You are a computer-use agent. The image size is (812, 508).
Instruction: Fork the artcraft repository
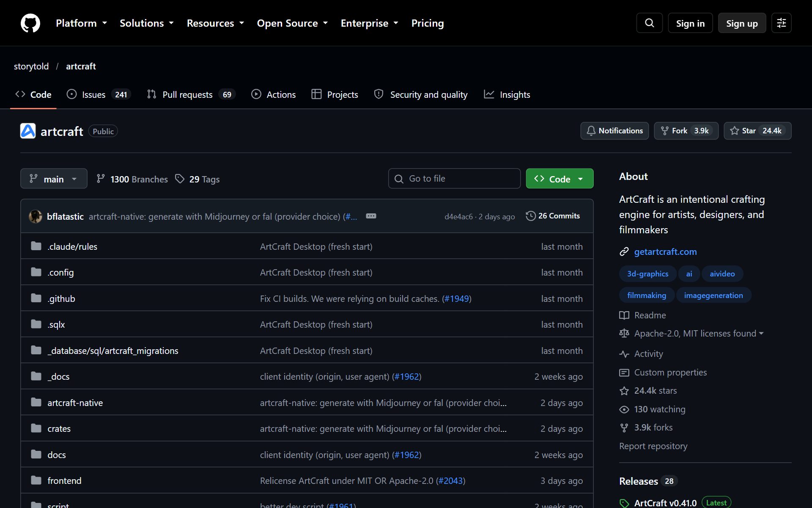click(x=686, y=131)
